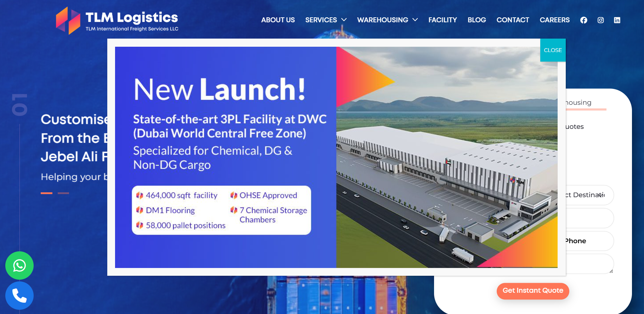Expand the Services dropdown menu
The height and width of the screenshot is (314, 644).
point(326,20)
